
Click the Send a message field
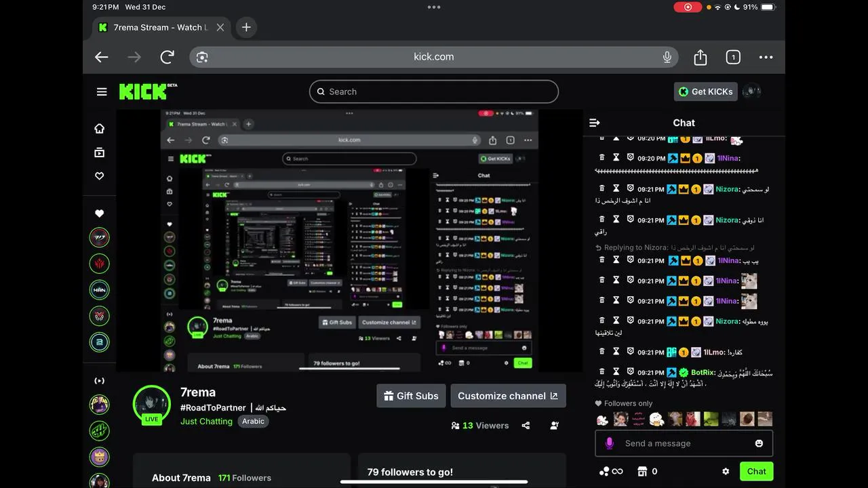click(684, 443)
